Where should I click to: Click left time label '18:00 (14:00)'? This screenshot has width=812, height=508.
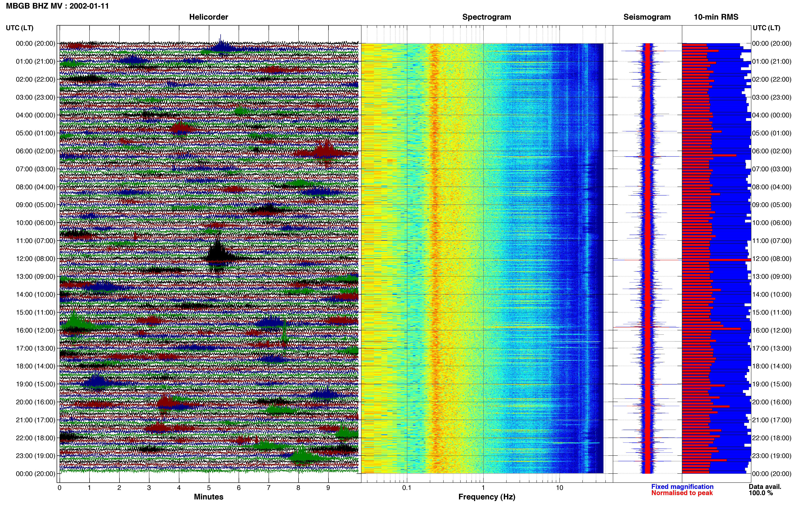point(36,366)
